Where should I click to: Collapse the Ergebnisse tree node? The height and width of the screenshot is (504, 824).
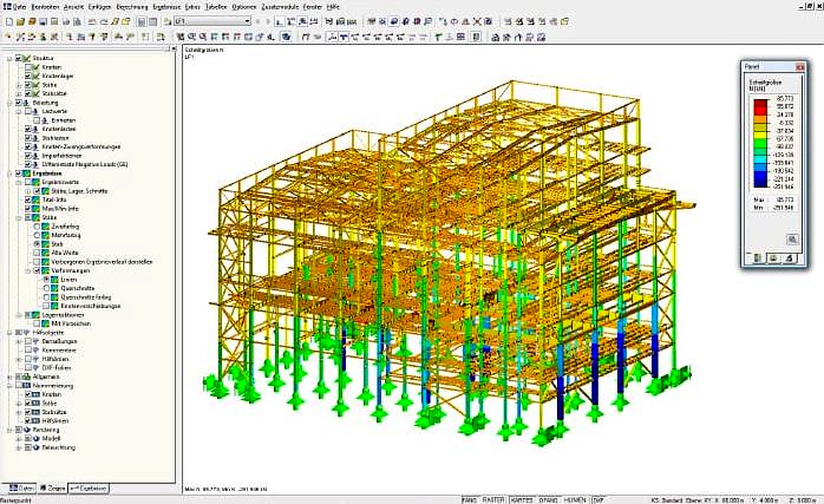pos(10,173)
